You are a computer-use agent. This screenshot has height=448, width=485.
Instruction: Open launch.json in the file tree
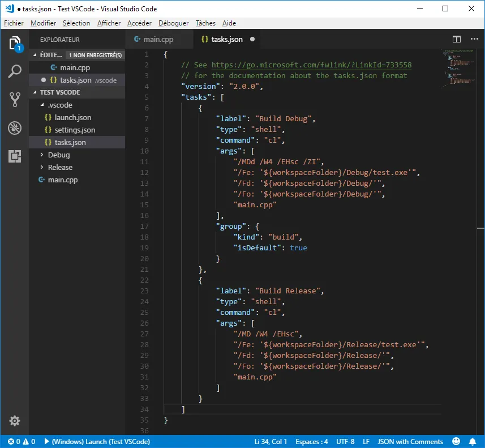click(77, 117)
